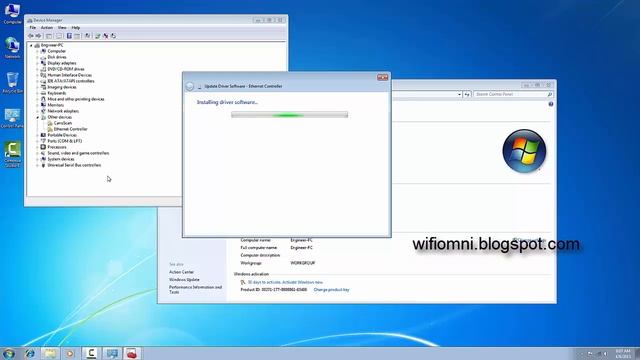Select the Portable Devices tree item

tap(62, 135)
